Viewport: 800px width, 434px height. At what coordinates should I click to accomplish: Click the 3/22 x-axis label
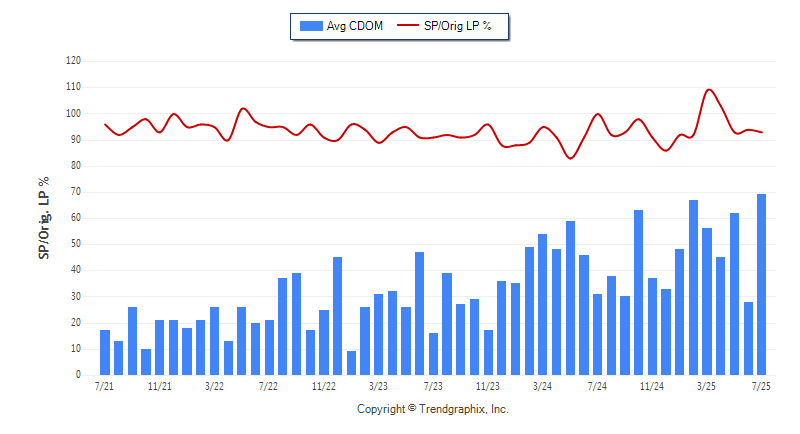click(214, 386)
